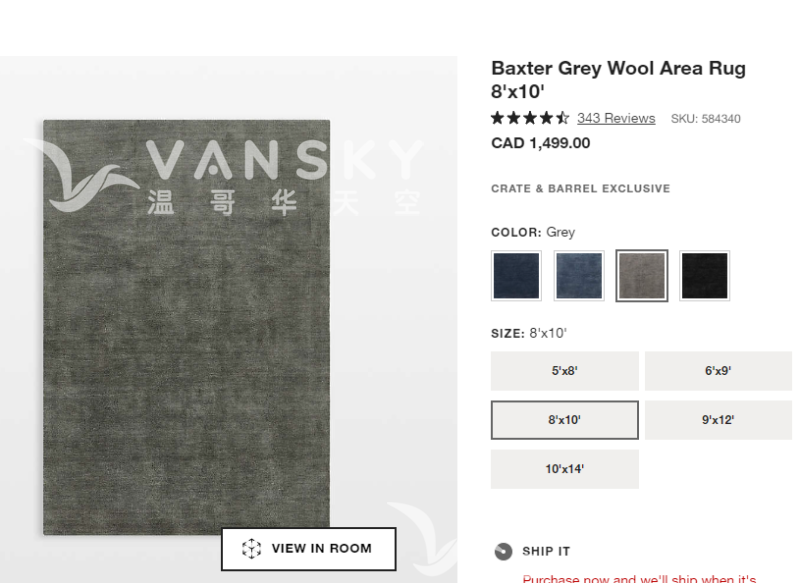Pick the selected grey color swatch
Image resolution: width=800 pixels, height=583 pixels.
(642, 276)
